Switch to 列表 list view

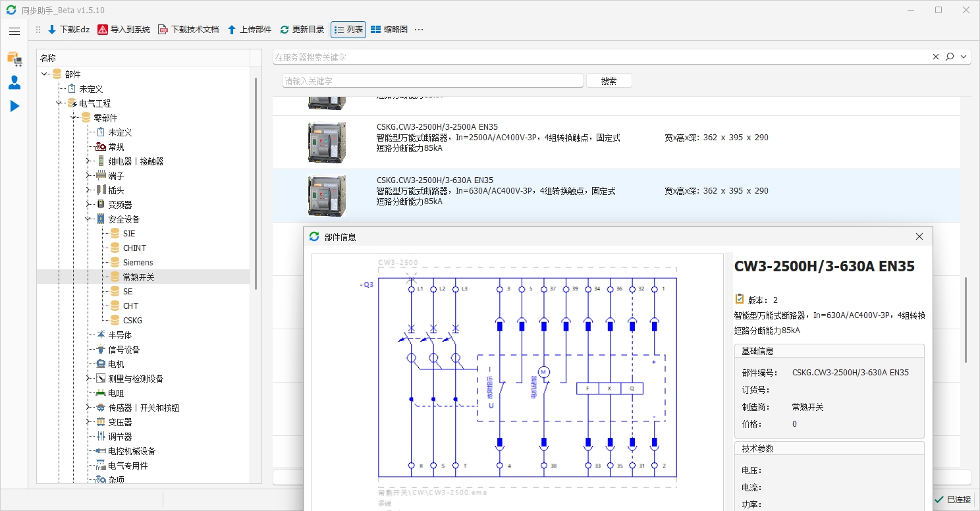(348, 30)
